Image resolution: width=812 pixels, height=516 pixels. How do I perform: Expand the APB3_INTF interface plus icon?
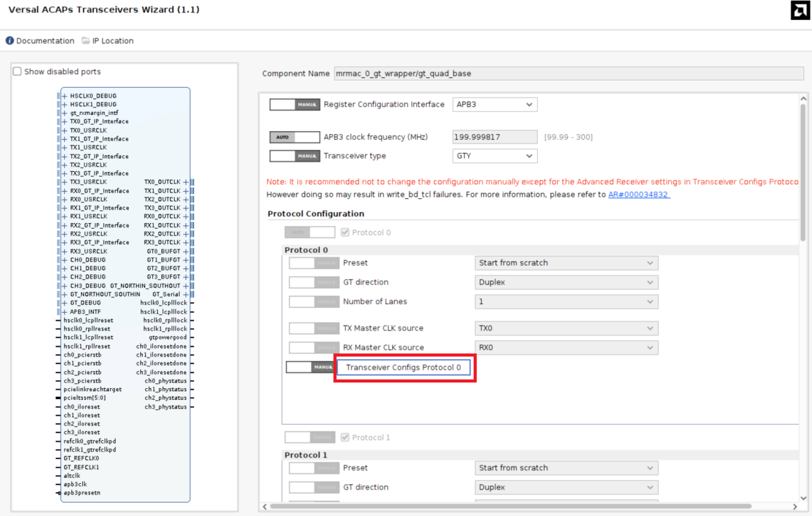(65, 311)
